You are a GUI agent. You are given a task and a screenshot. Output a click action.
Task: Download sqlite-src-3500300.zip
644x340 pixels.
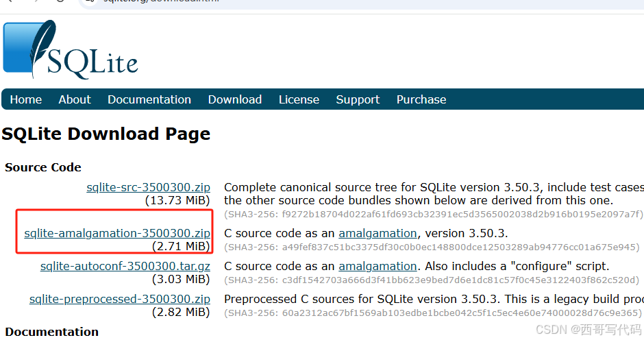(148, 187)
